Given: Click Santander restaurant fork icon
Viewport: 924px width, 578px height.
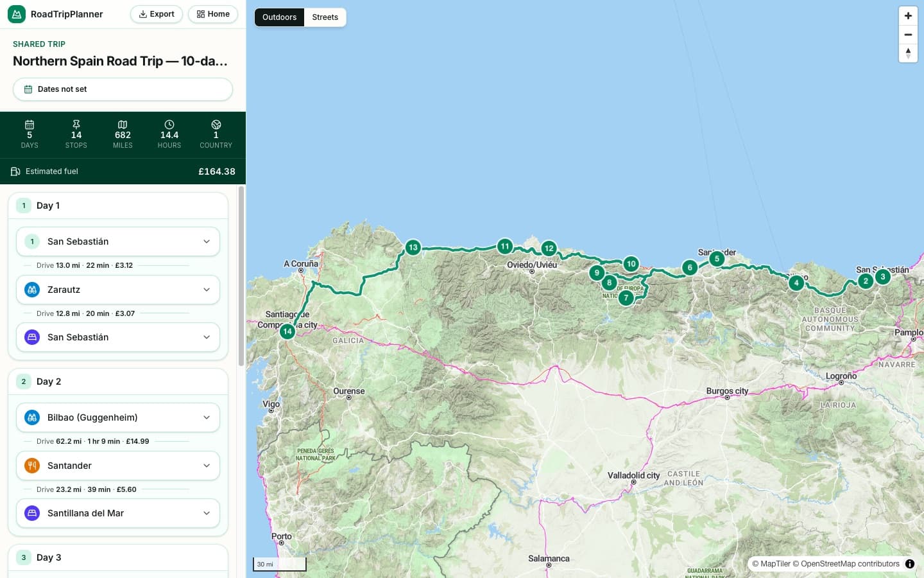Looking at the screenshot, I should pos(32,466).
